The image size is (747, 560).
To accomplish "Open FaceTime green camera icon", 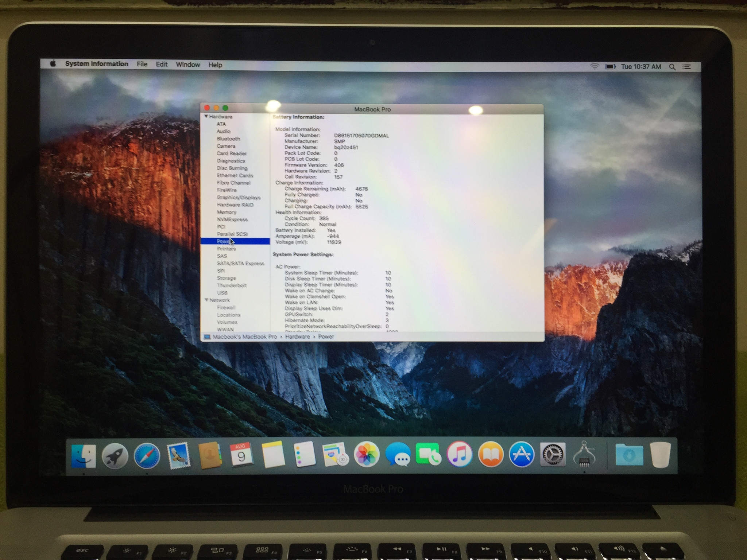I will click(429, 454).
